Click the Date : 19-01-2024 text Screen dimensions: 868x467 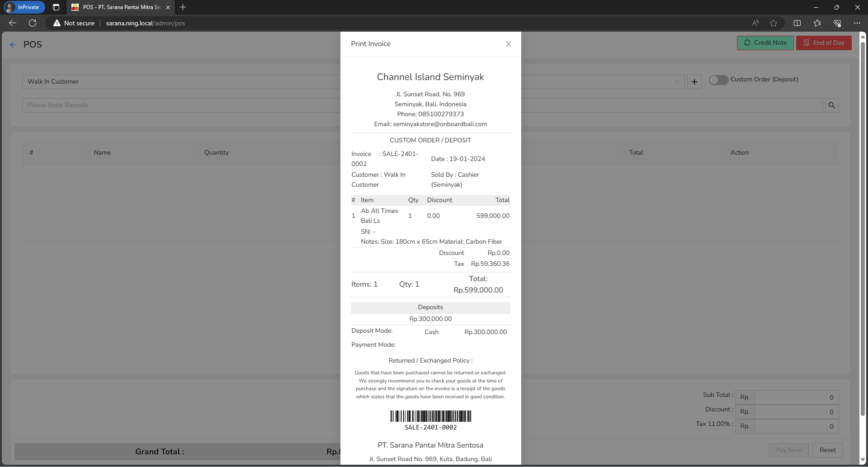point(458,159)
